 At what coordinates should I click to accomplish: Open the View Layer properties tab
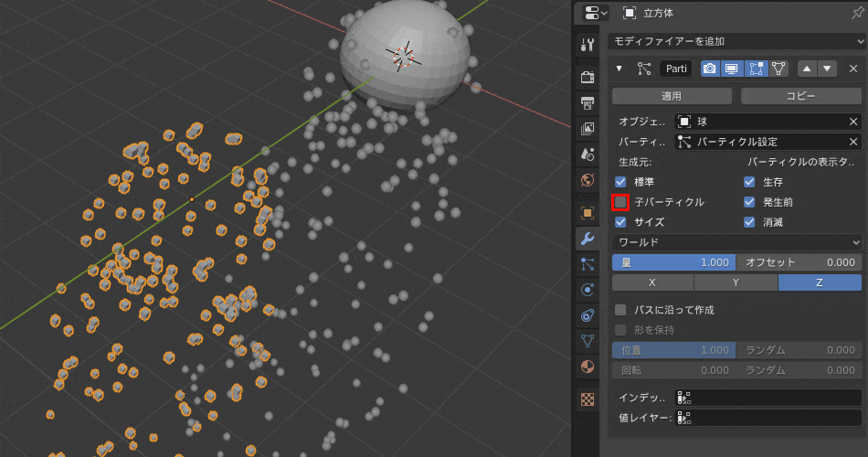[x=587, y=129]
